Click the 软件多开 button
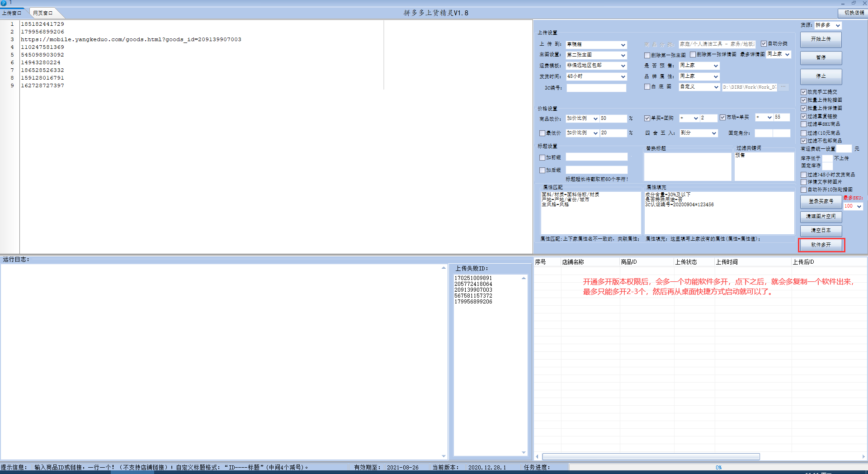The width and height of the screenshot is (868, 474). [821, 245]
